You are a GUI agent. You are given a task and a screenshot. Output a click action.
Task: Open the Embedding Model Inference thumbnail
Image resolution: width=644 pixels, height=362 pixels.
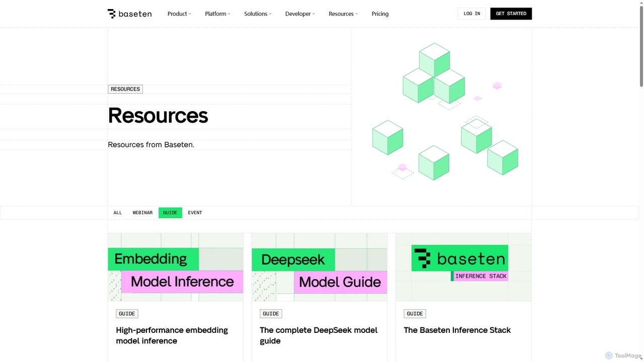176,267
